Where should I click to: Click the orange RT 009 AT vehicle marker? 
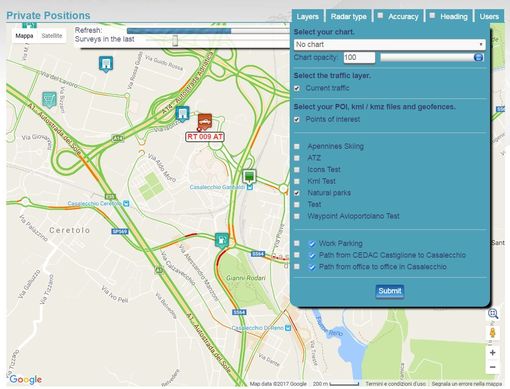click(205, 122)
